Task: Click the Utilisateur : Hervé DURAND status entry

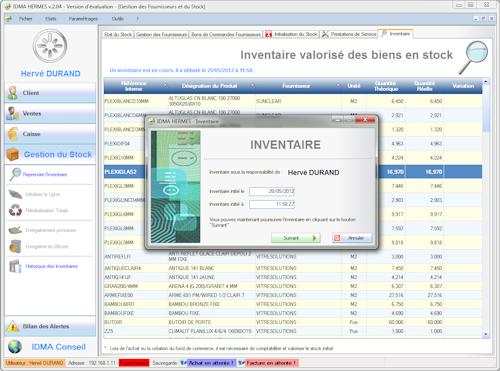Action: (34, 363)
